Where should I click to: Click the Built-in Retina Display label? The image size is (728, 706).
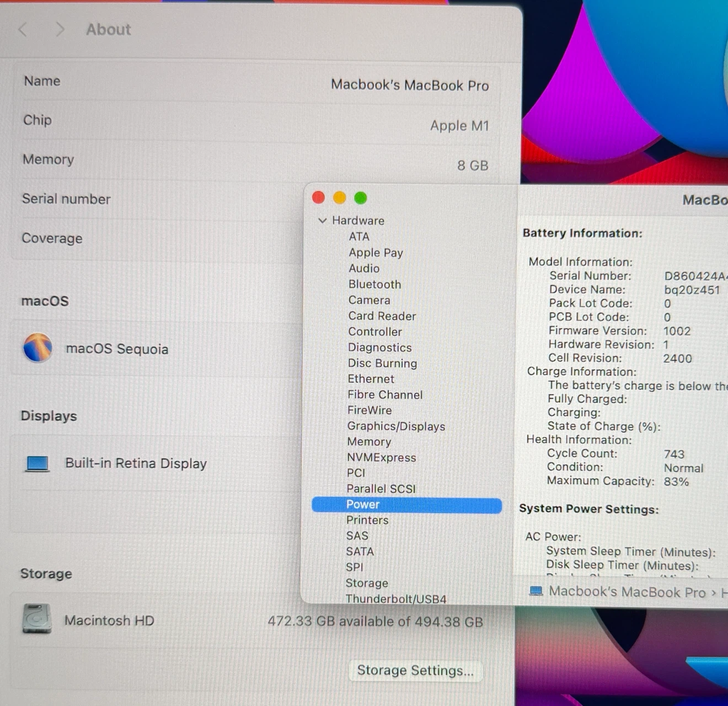tap(136, 463)
